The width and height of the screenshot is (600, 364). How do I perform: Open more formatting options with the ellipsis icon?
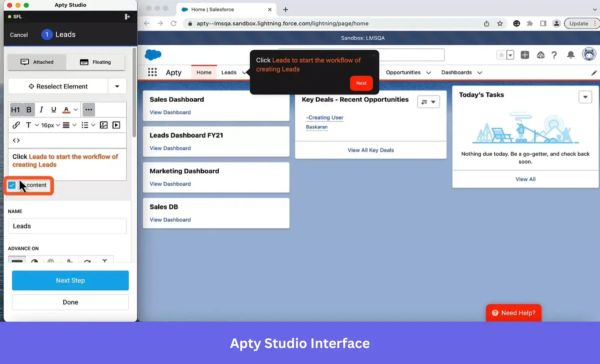tap(88, 109)
